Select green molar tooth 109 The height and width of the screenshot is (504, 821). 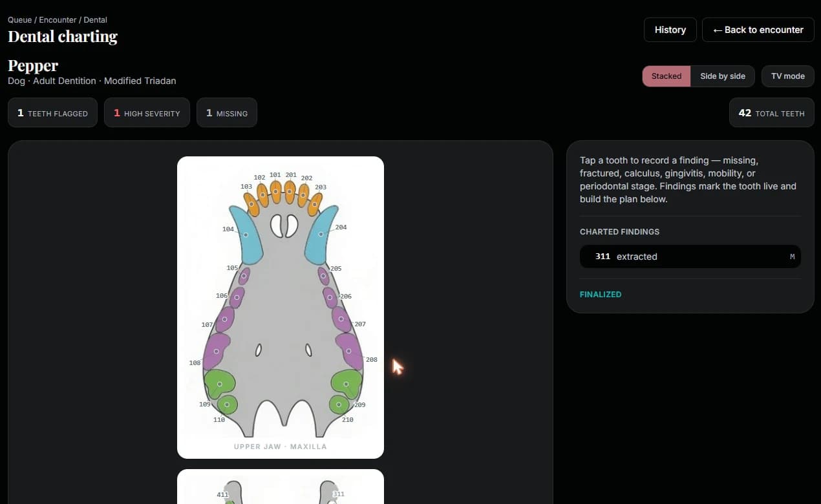[x=219, y=384]
